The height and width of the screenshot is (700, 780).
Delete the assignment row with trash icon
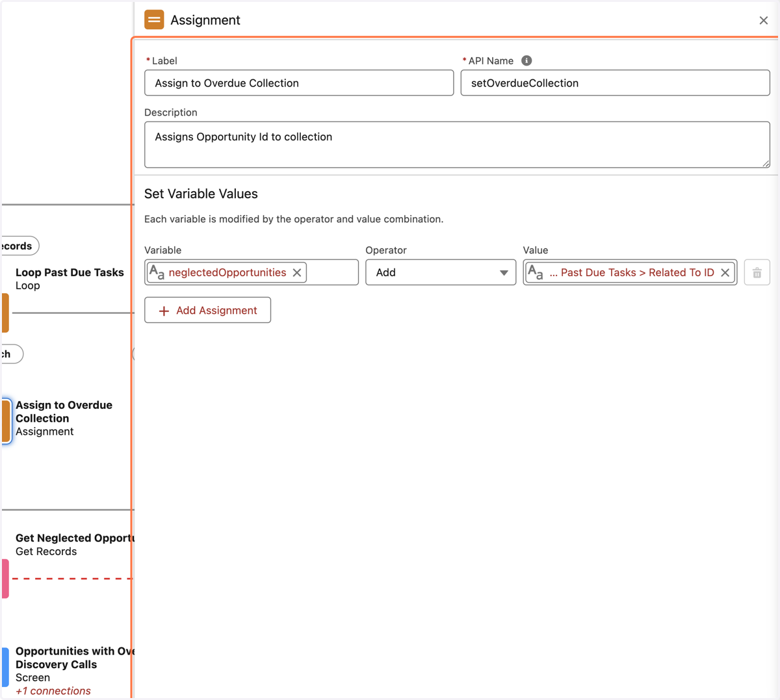coord(757,272)
